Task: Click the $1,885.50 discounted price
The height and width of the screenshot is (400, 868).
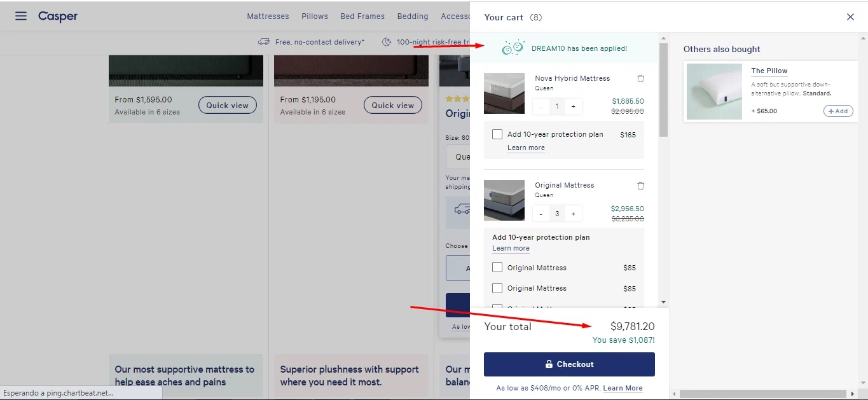Action: (x=628, y=101)
